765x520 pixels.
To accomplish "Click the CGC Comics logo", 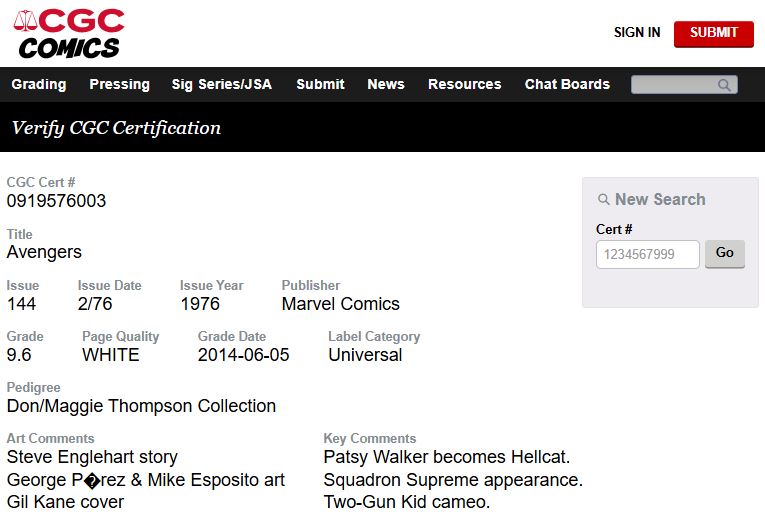I will 68,33.
